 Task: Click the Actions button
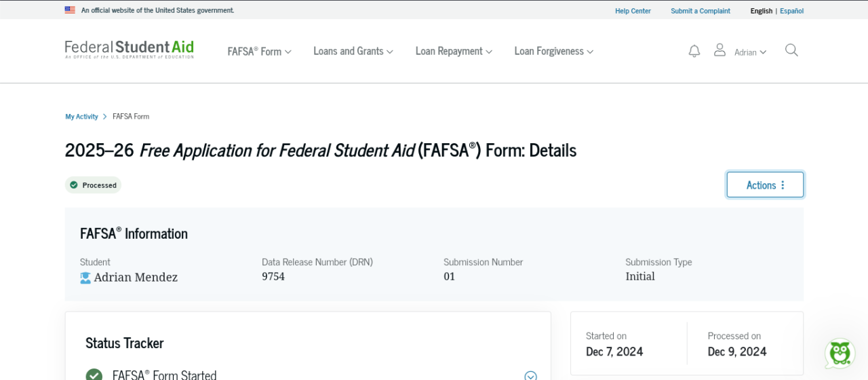pyautogui.click(x=765, y=185)
